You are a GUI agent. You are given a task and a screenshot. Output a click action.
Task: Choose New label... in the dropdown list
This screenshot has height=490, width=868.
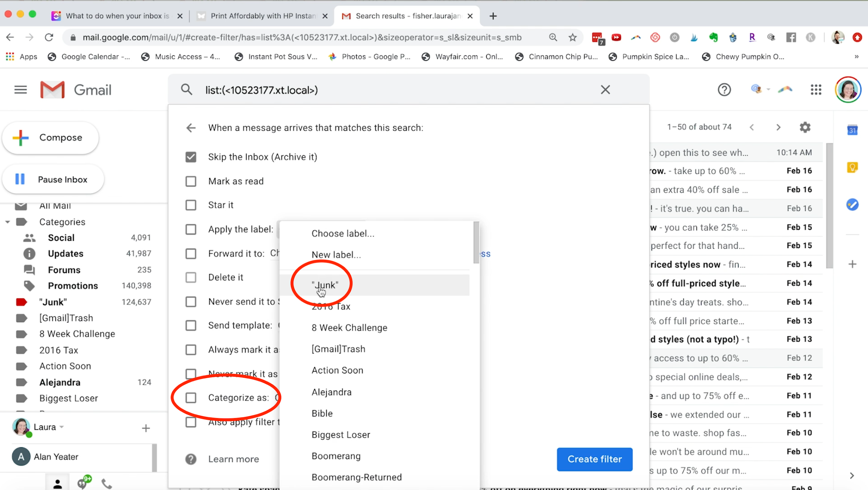coord(336,255)
